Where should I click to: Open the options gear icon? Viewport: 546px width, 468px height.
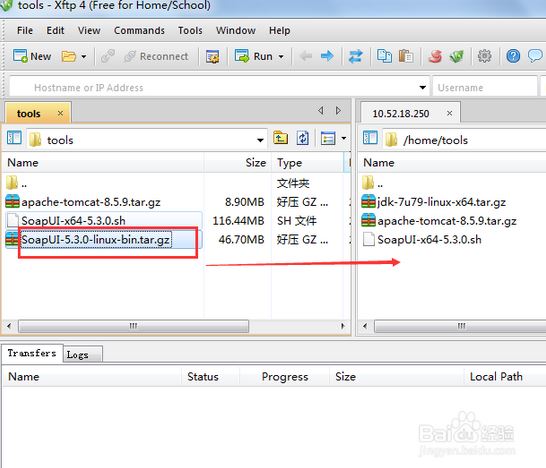[x=484, y=56]
